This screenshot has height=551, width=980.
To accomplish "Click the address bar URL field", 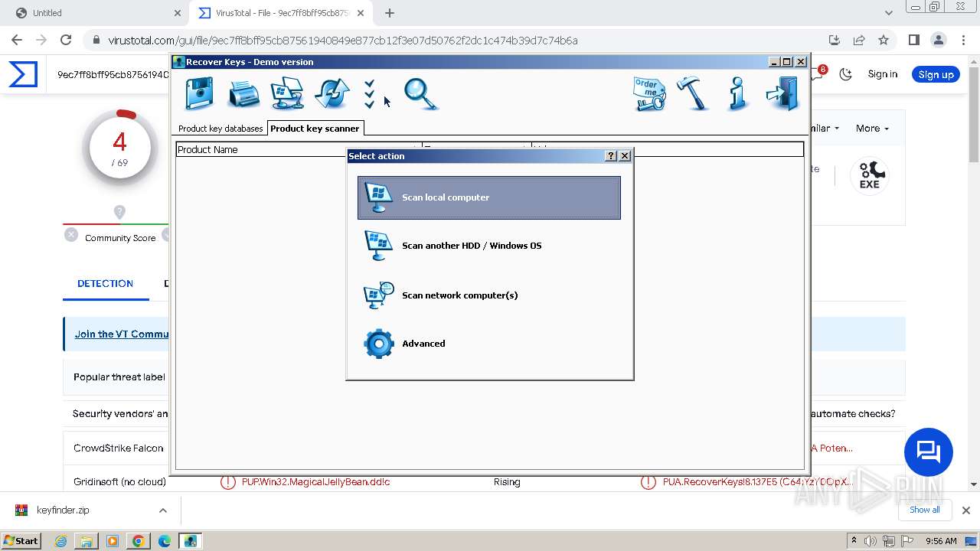I will click(x=459, y=41).
